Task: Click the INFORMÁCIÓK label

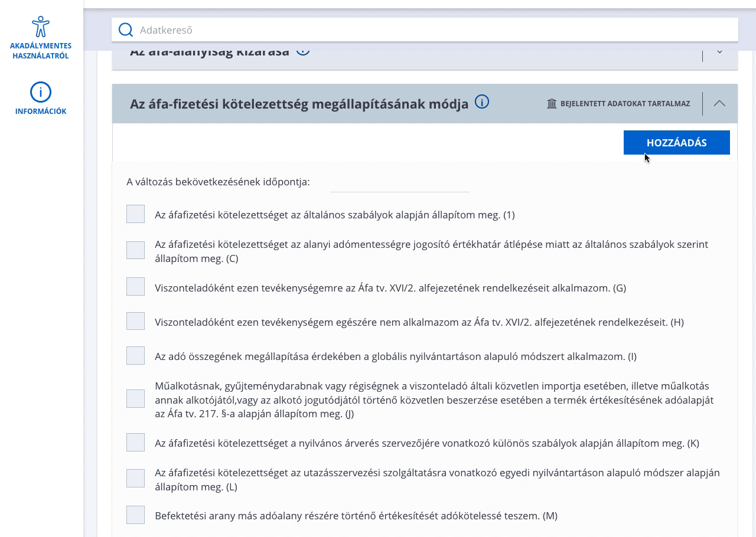Action: click(41, 112)
